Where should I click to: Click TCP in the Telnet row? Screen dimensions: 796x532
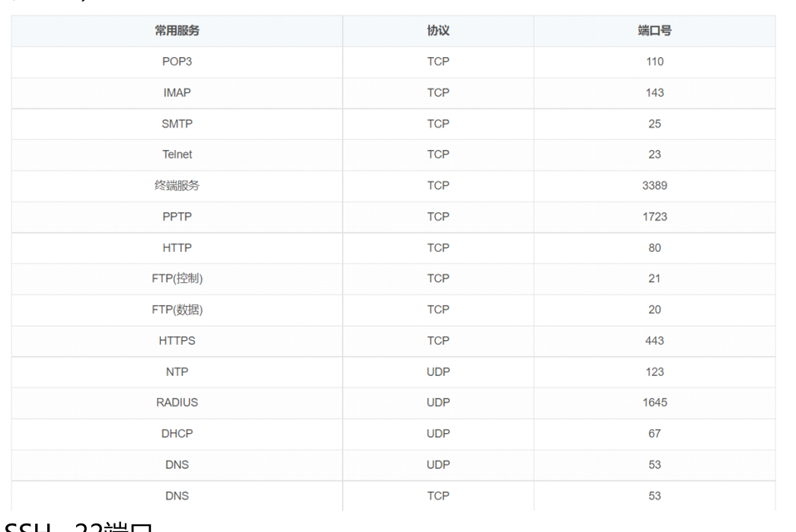pos(438,155)
